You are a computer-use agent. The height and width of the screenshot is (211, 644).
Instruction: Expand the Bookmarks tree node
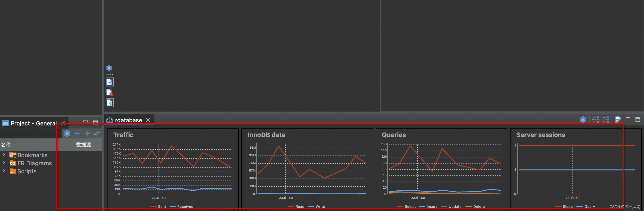pyautogui.click(x=4, y=155)
